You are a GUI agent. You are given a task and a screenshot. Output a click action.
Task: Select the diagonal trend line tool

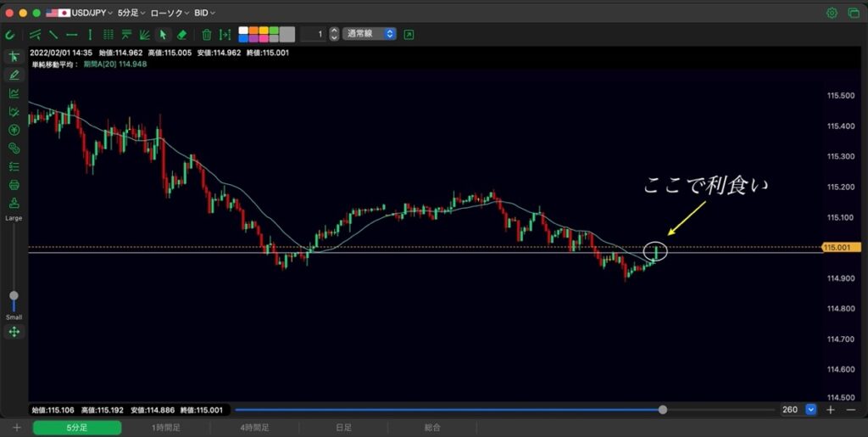click(x=53, y=34)
